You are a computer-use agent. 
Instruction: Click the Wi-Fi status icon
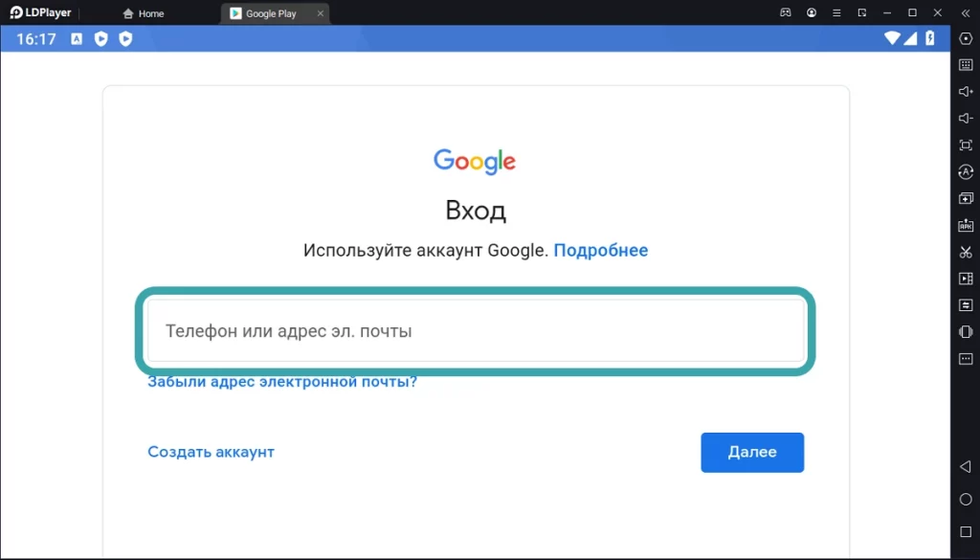click(892, 38)
